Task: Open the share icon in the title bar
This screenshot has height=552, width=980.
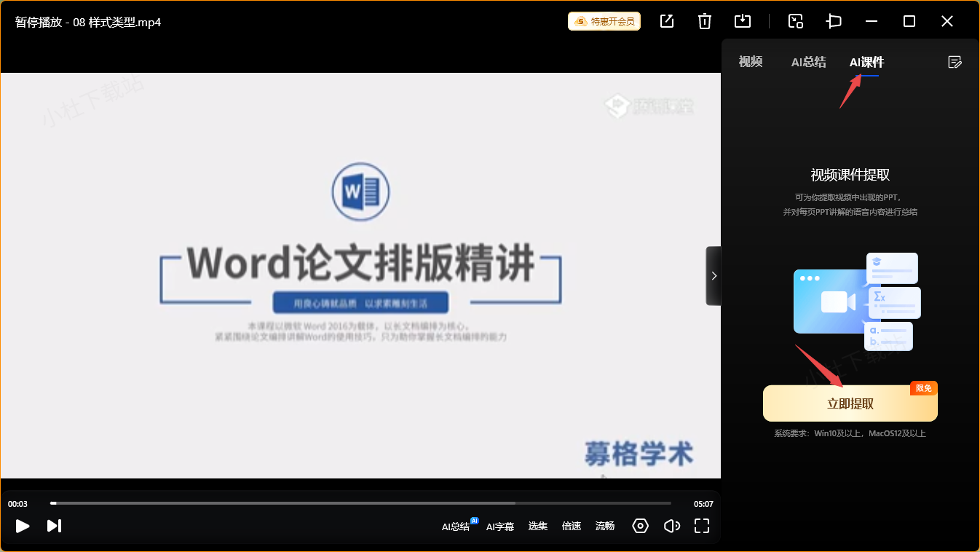Action: pos(667,21)
